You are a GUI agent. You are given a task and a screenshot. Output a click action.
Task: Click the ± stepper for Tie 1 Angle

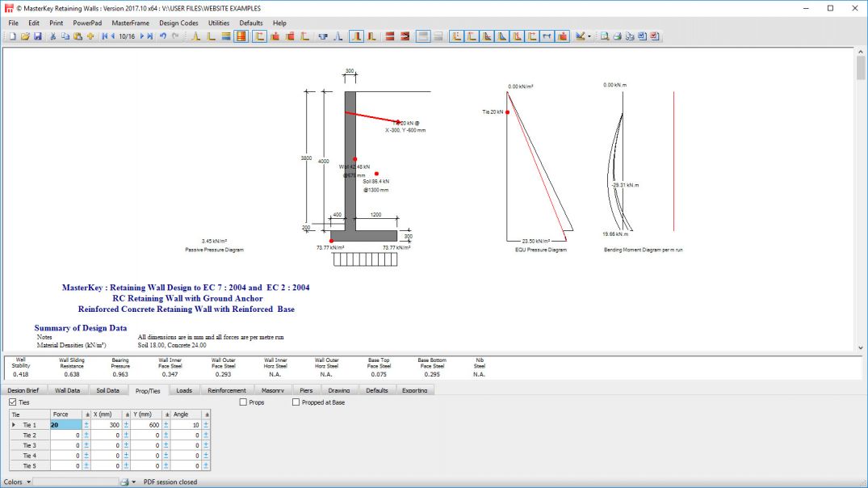206,425
